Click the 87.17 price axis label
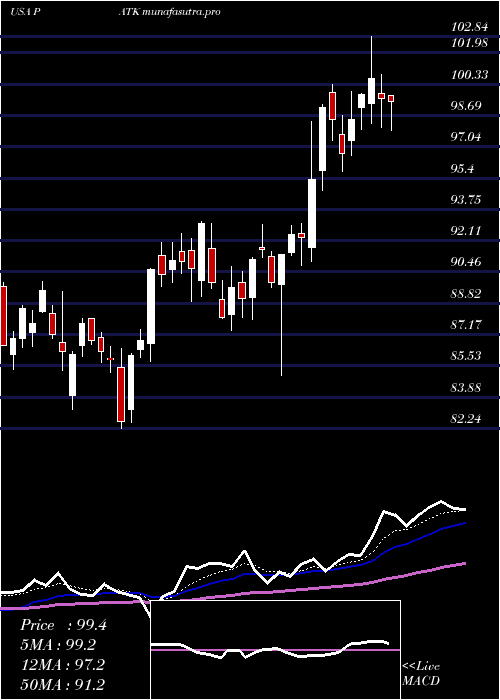This screenshot has height=700, width=500. [466, 325]
